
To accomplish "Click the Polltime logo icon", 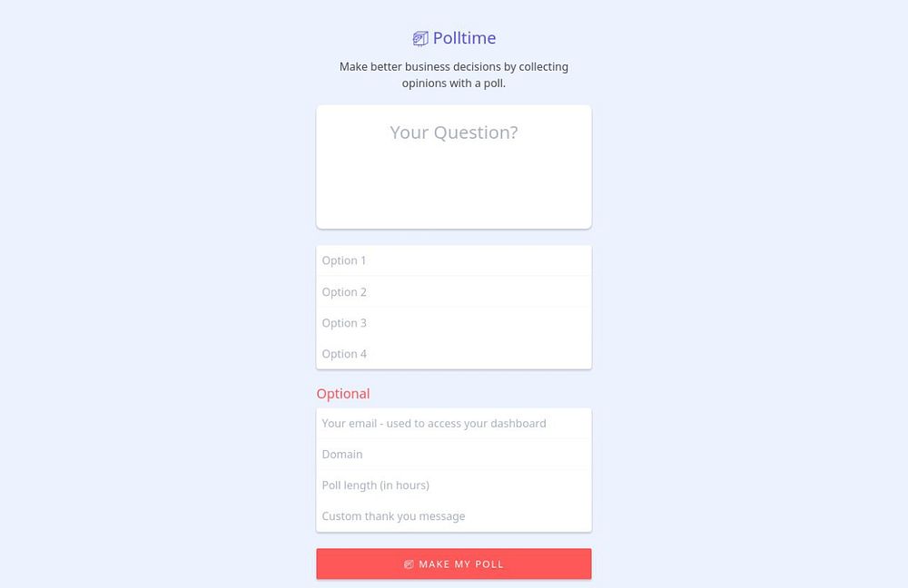I will pos(419,39).
